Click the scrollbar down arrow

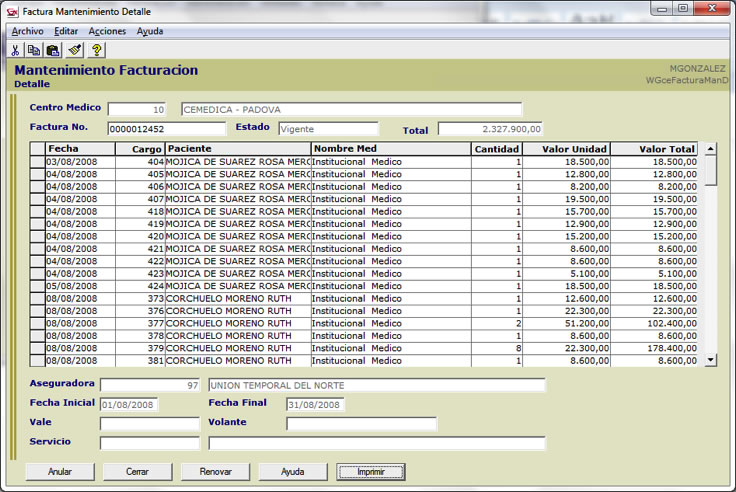[x=711, y=360]
